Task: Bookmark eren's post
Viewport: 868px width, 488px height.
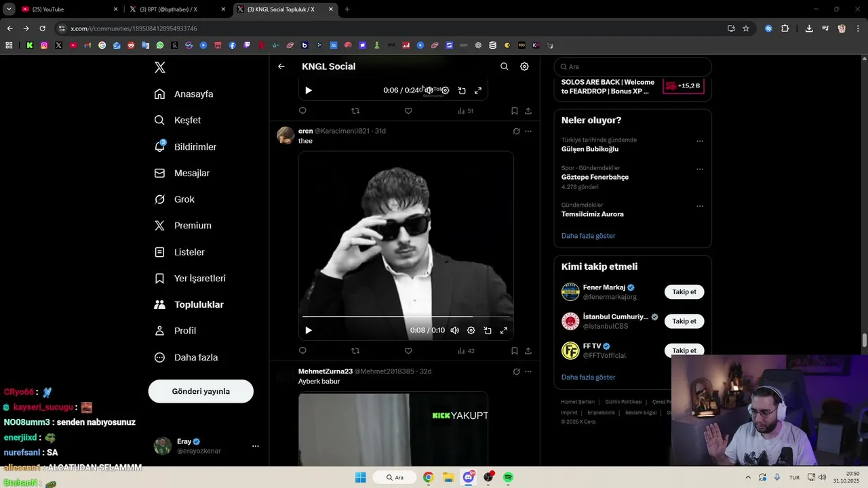Action: coord(515,350)
